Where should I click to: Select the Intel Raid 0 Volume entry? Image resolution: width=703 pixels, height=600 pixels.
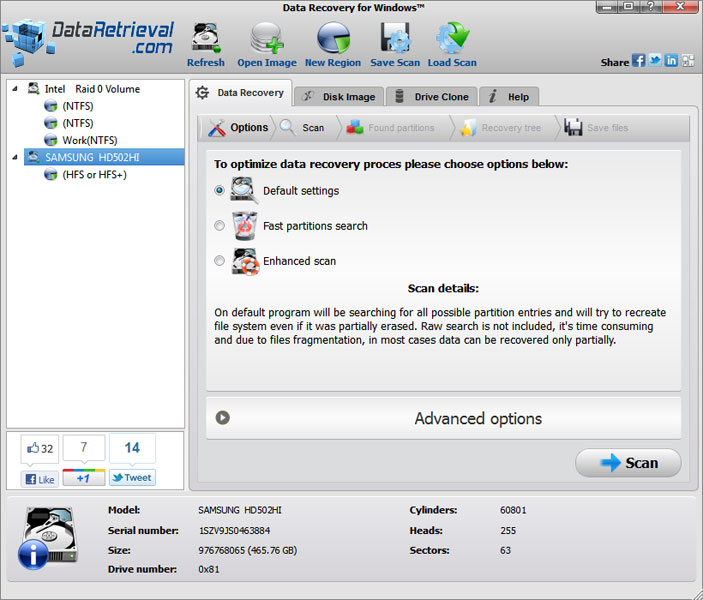click(x=92, y=89)
